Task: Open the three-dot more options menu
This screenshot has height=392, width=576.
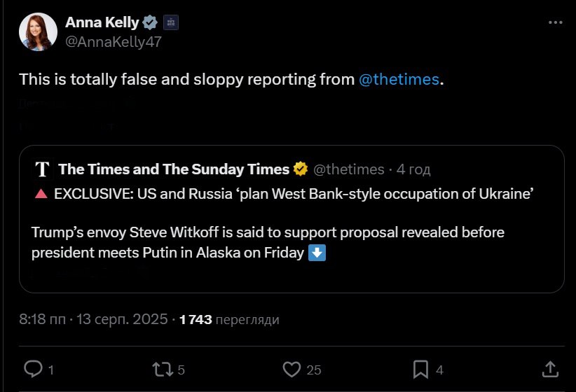Action: (x=555, y=22)
